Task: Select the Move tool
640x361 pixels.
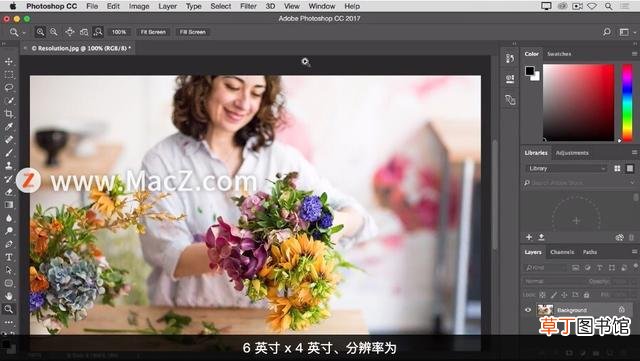Action: (x=9, y=62)
